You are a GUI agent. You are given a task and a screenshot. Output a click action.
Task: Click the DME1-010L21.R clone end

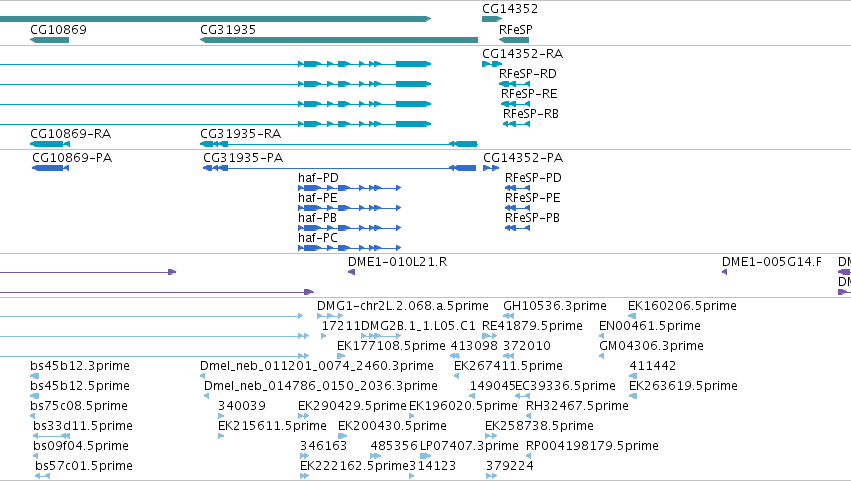click(351, 272)
